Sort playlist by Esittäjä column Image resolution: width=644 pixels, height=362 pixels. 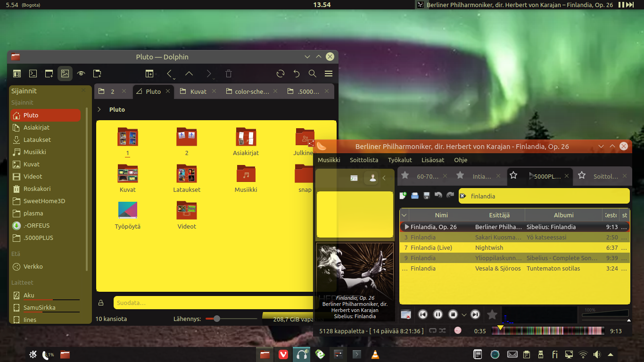click(x=499, y=215)
